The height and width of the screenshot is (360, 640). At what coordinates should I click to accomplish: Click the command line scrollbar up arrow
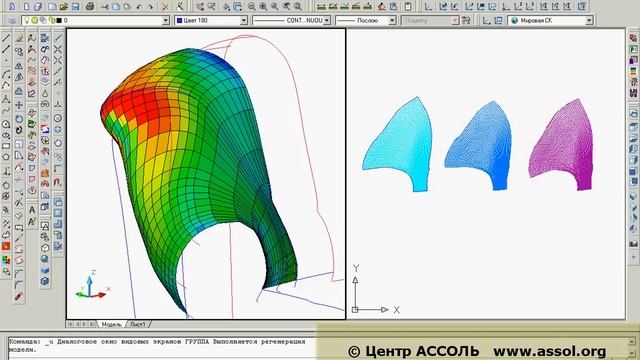point(632,341)
